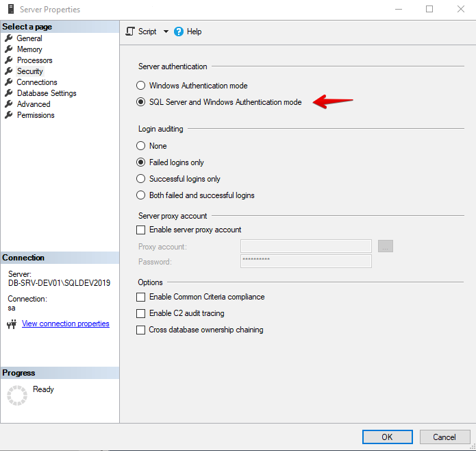Select Both failed and successful logins
The width and height of the screenshot is (476, 451).
pyautogui.click(x=141, y=195)
